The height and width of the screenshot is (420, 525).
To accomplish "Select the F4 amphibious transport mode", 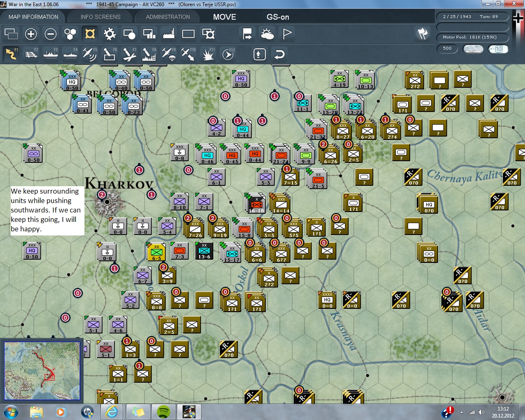I will tap(70, 54).
